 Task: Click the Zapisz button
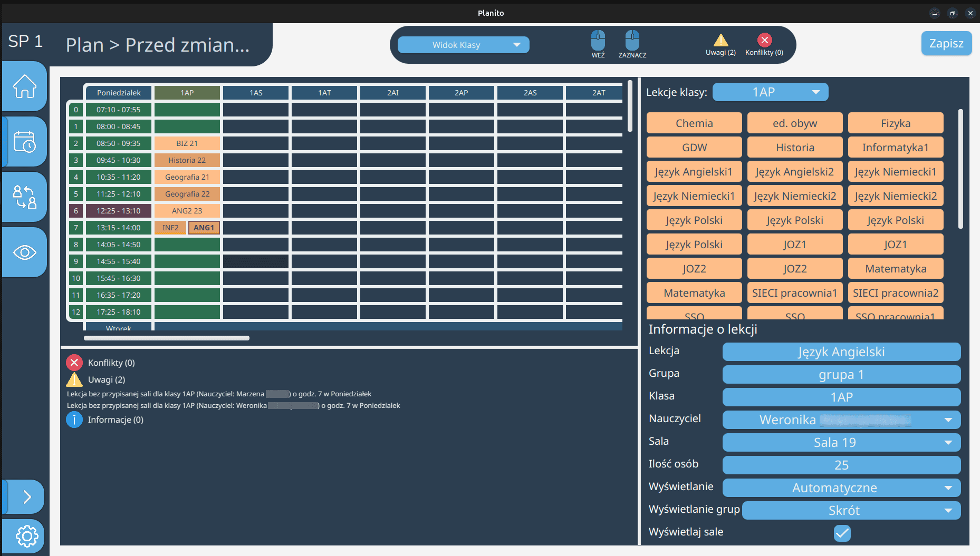tap(947, 43)
